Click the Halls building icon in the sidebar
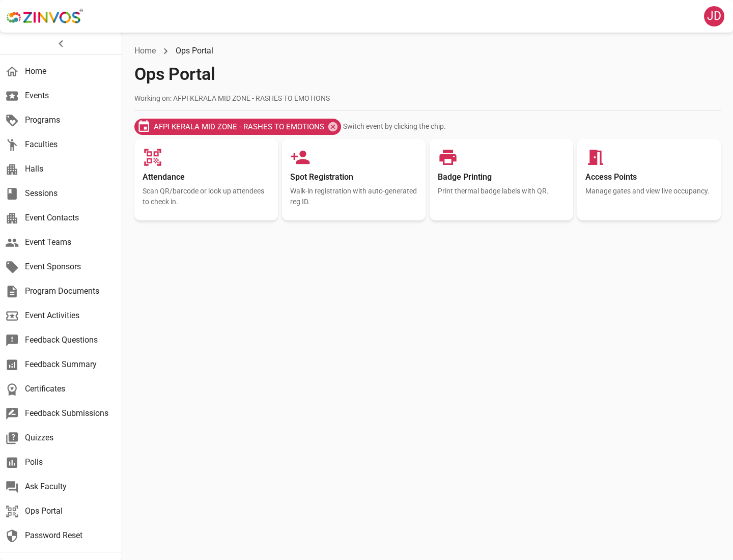This screenshot has width=733, height=560. click(x=12, y=169)
